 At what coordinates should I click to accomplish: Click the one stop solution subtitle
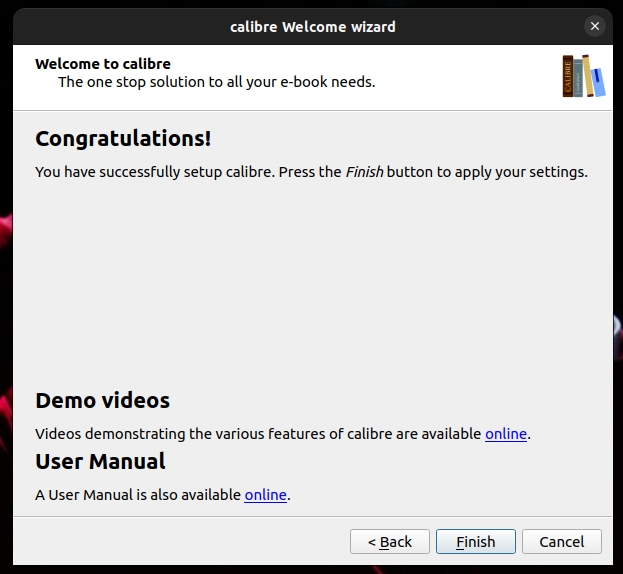coord(217,82)
